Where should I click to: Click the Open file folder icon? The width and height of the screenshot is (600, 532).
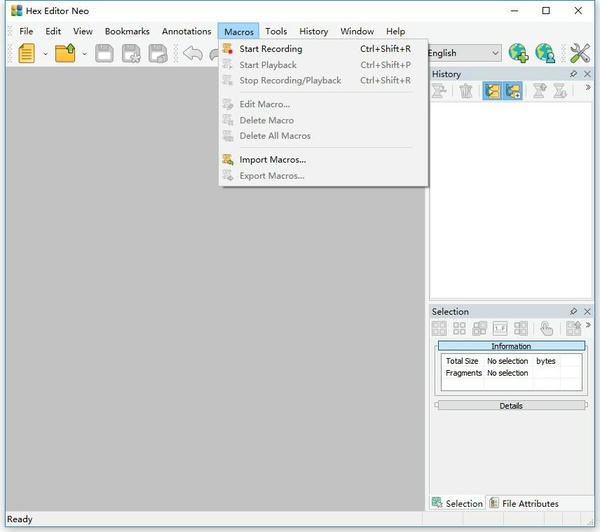coord(65,53)
